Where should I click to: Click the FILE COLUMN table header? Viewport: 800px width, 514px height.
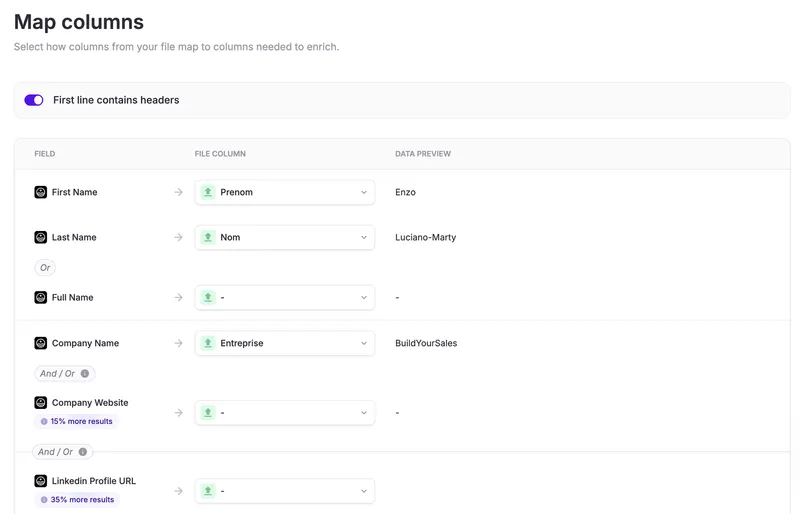[220, 154]
